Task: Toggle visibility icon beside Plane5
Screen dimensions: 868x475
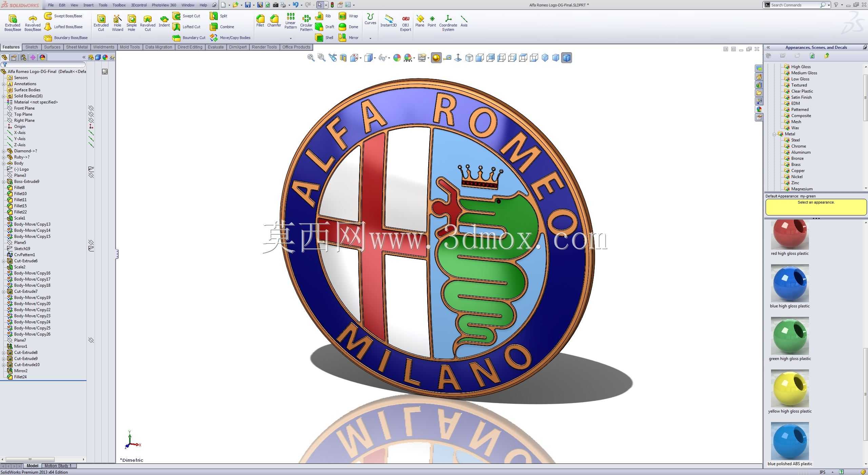Action: (x=91, y=243)
